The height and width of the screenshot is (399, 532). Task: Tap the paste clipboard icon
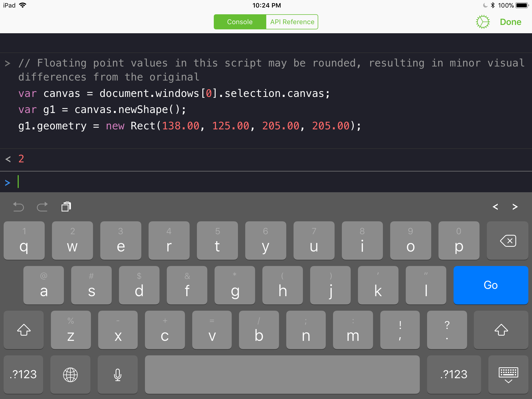[x=66, y=207]
